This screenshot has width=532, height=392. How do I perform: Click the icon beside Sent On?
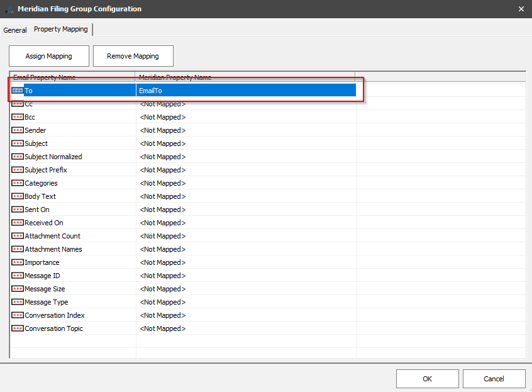[x=18, y=210]
